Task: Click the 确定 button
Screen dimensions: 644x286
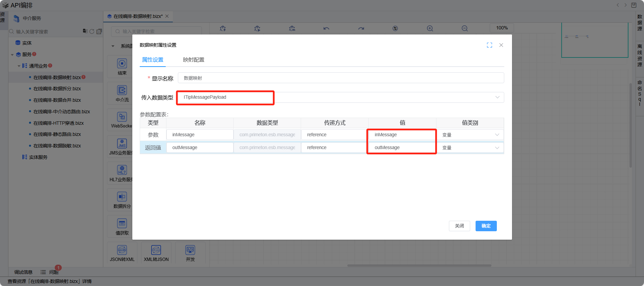Action: 486,226
